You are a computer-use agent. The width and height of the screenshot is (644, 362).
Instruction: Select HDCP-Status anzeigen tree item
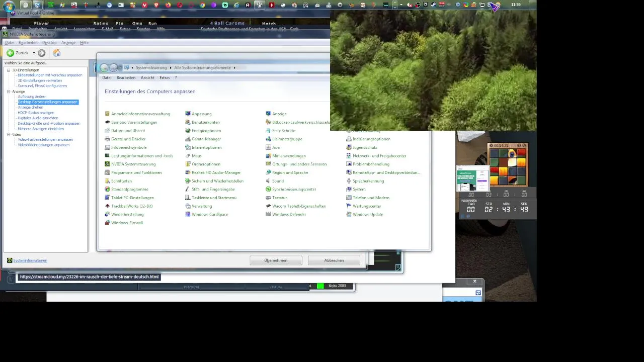click(36, 113)
